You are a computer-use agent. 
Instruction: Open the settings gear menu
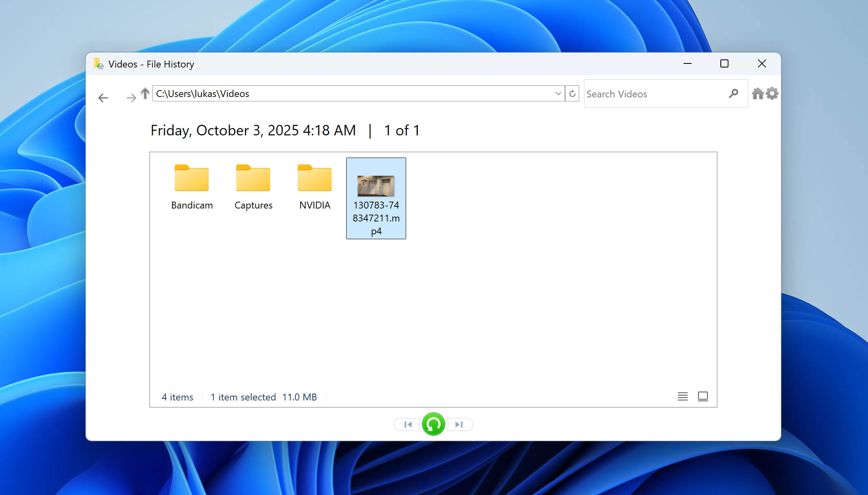772,94
